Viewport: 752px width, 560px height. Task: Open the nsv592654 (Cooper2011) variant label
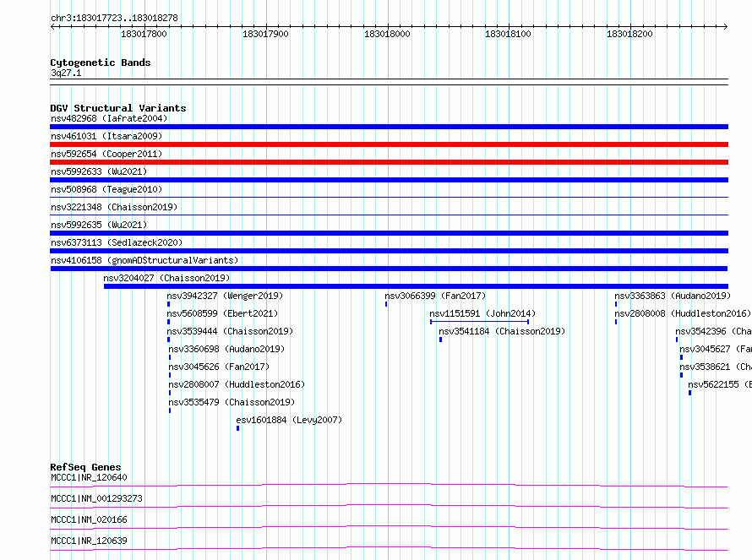pos(106,154)
